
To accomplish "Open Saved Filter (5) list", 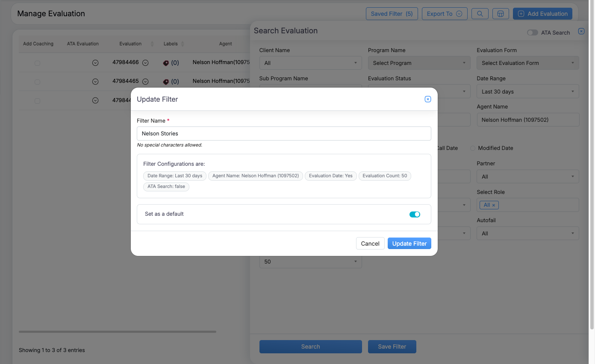I will click(392, 14).
